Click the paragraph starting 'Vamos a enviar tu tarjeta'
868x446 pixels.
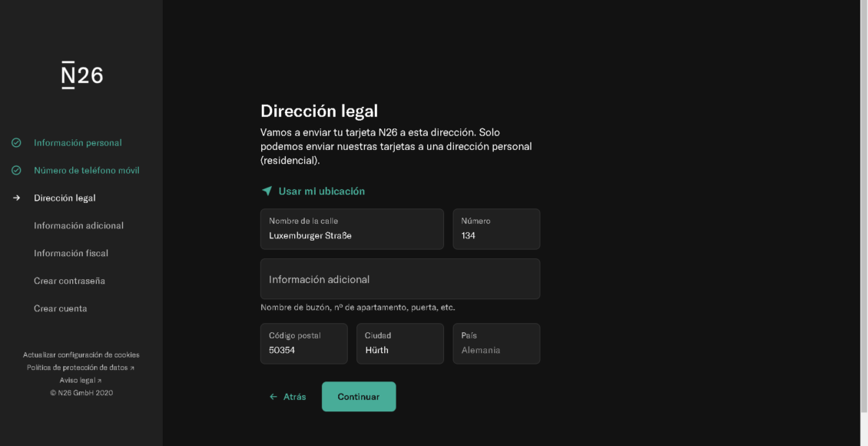(396, 146)
